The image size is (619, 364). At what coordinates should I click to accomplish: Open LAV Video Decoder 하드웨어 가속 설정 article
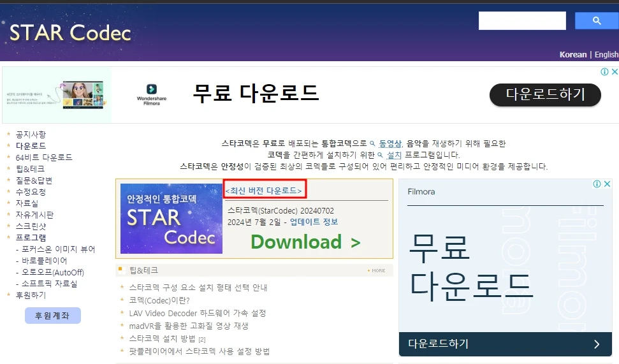click(198, 313)
